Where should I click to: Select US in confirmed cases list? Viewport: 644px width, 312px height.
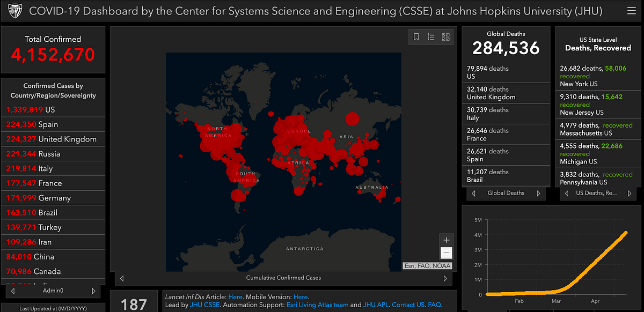(53, 109)
